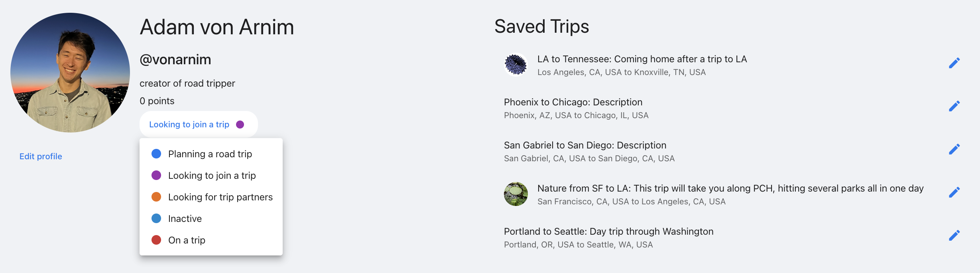Edit the San Gabriel to San Diego trip
Image resolution: width=980 pixels, height=273 pixels.
[x=954, y=149]
